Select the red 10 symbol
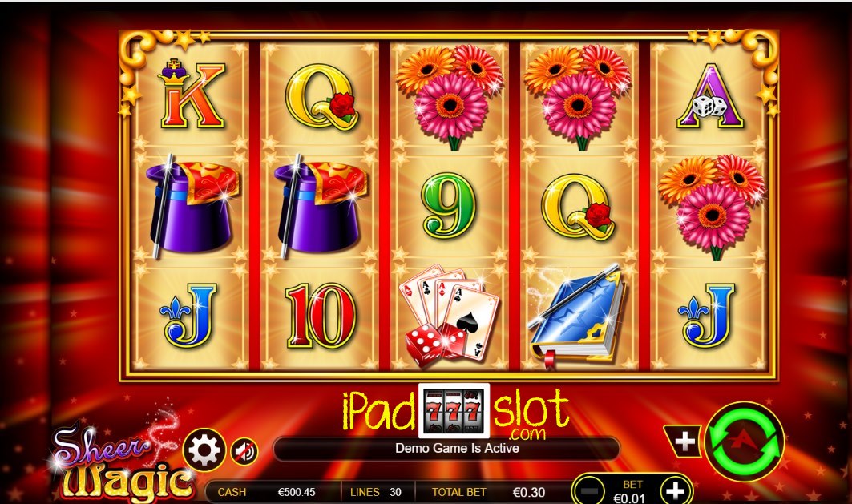 320,316
